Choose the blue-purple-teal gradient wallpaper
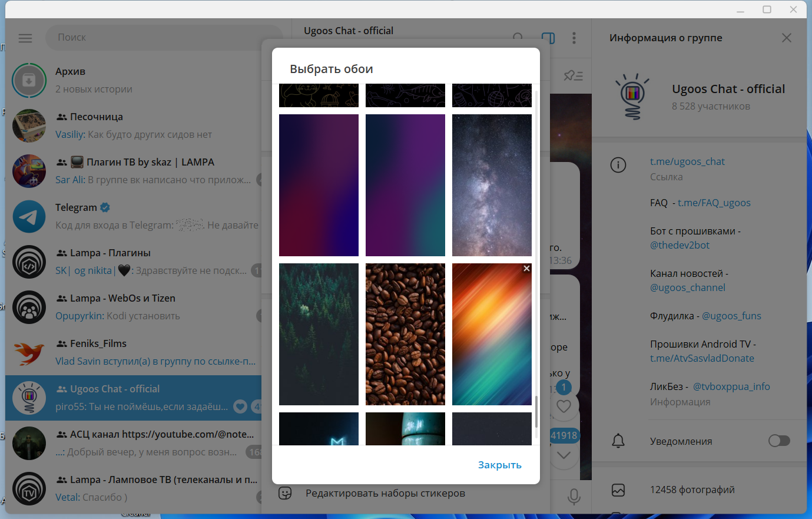This screenshot has width=812, height=519. click(x=405, y=185)
